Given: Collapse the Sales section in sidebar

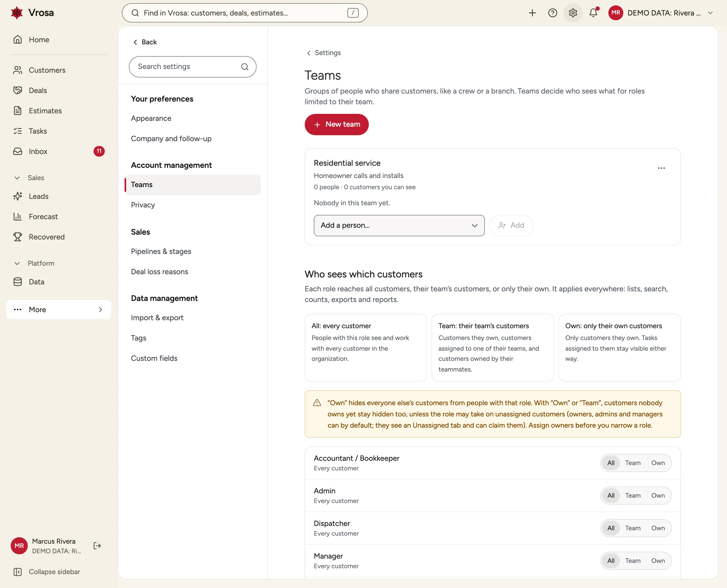Looking at the screenshot, I should pos(17,178).
